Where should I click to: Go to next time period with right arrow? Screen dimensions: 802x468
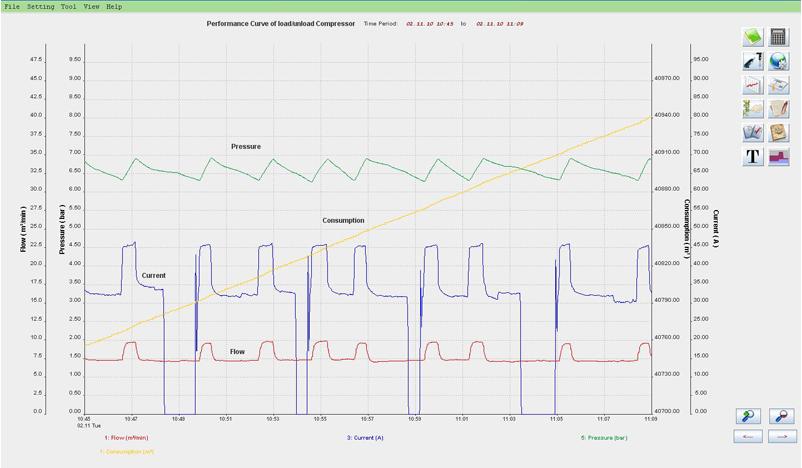point(783,437)
